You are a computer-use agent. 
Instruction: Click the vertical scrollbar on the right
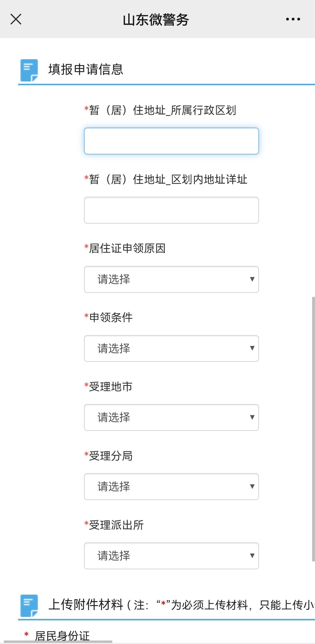313,429
